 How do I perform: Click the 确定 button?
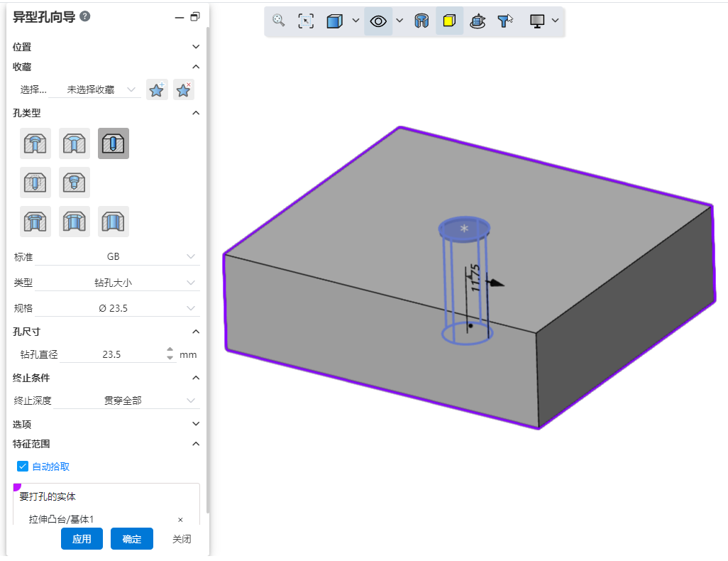click(x=132, y=539)
